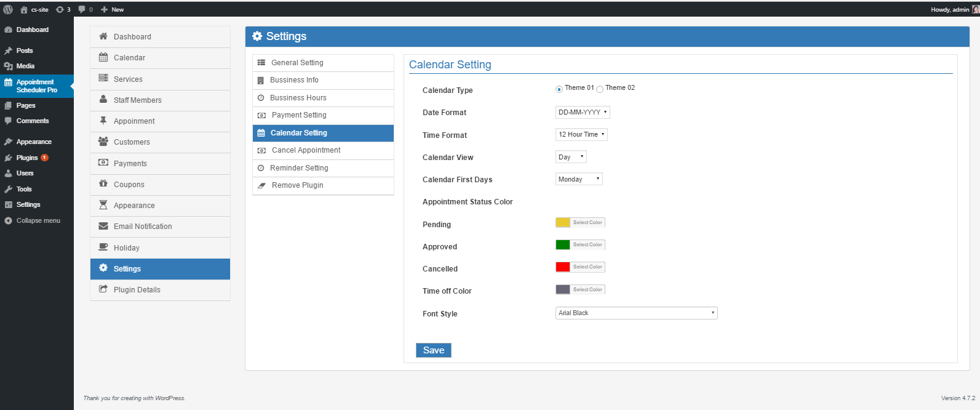
Task: Expand the Time Format dropdown
Action: [x=581, y=134]
